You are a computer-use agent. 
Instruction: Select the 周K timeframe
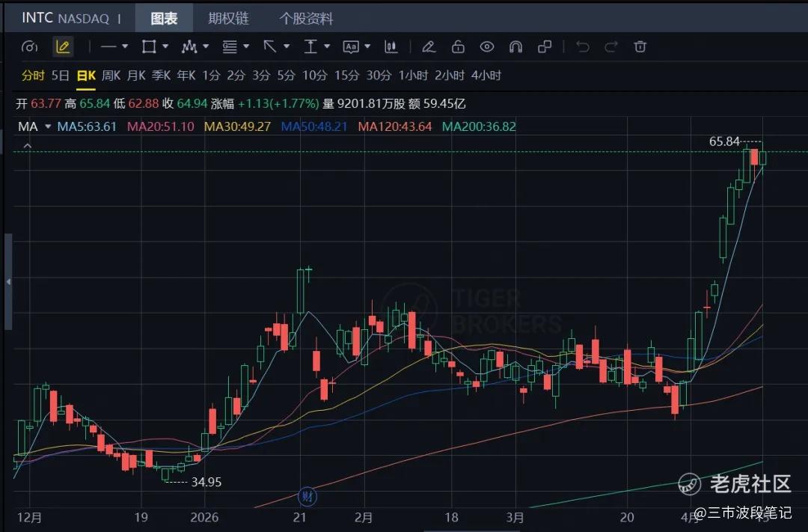pos(111,76)
